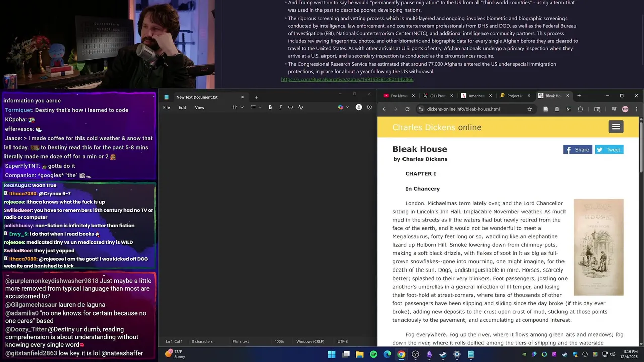Go back in the Chrome browser
Screen dimensions: 644x362
(384, 109)
